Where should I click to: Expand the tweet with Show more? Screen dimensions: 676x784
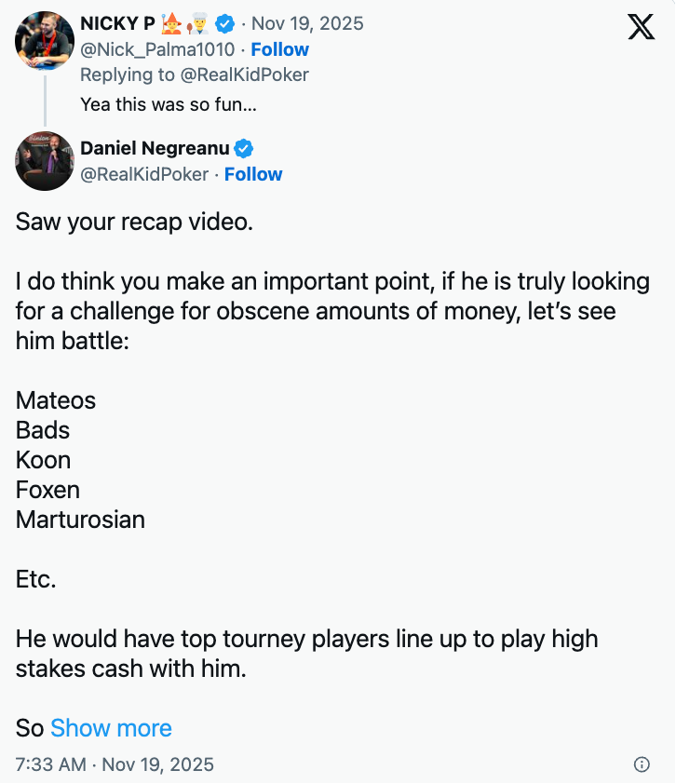tap(111, 728)
